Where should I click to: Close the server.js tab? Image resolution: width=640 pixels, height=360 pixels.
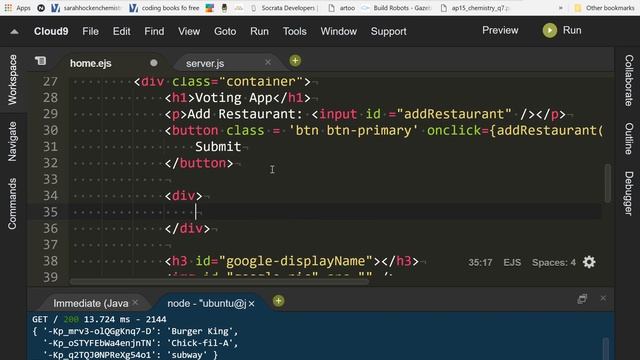pyautogui.click(x=268, y=62)
